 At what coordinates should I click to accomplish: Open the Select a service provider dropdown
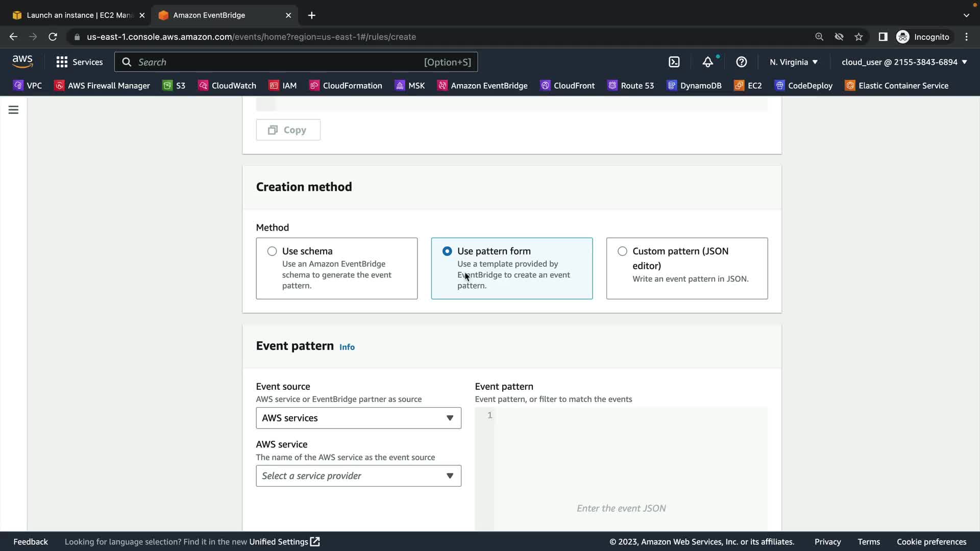(x=358, y=475)
